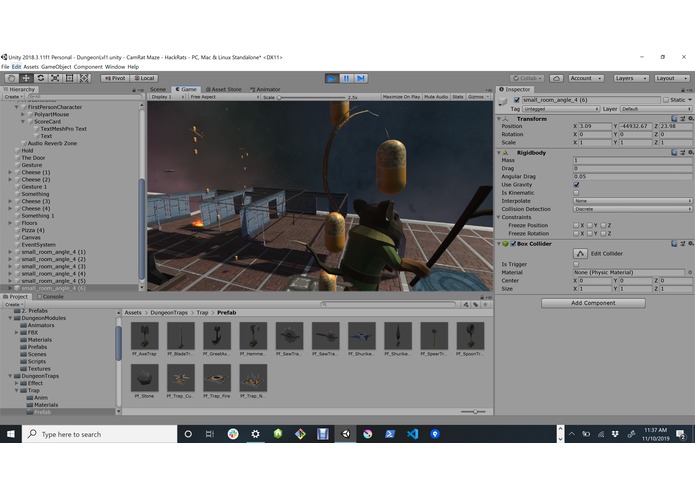Collapse the Constraints foldout
Image resolution: width=695 pixels, height=494 pixels.
click(499, 217)
